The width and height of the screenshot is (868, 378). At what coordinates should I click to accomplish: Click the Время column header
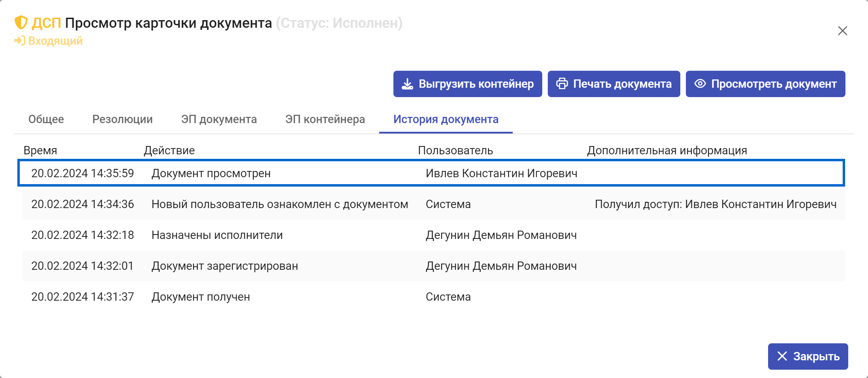tap(40, 151)
